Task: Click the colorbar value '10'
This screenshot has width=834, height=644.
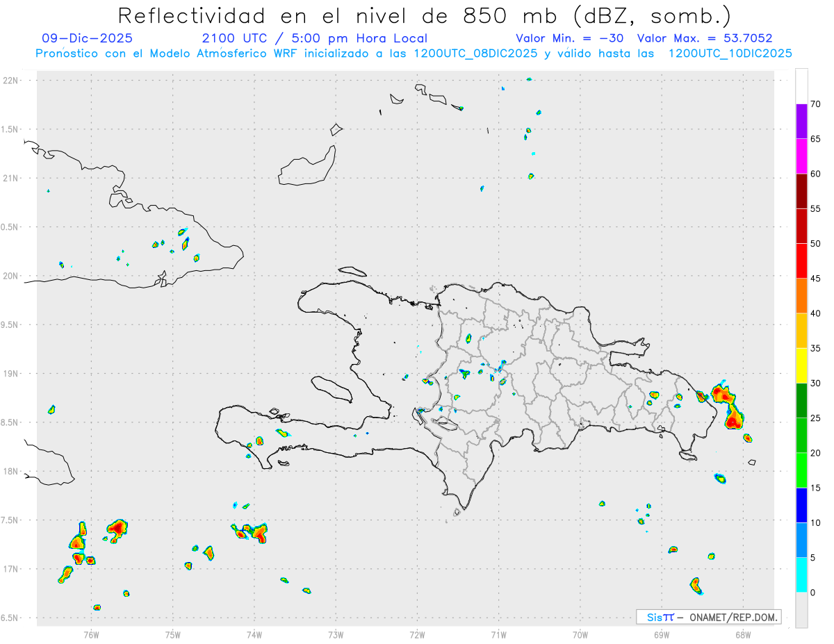Action: click(815, 522)
